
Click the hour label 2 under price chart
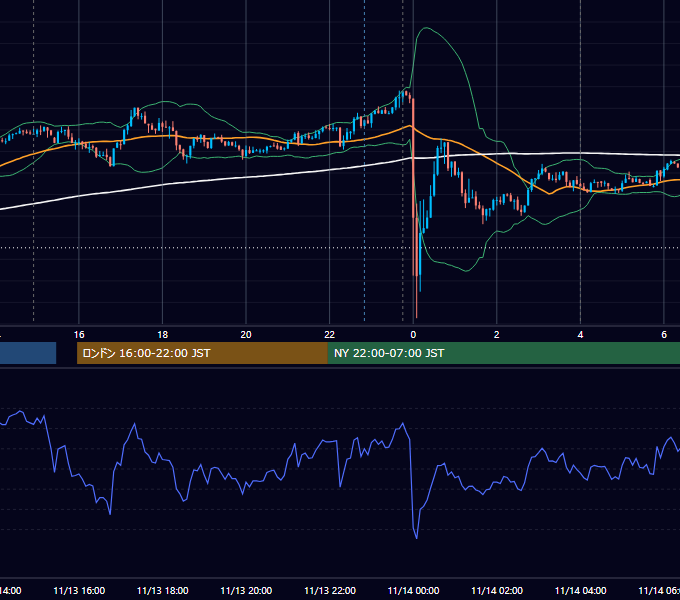pyautogui.click(x=497, y=335)
